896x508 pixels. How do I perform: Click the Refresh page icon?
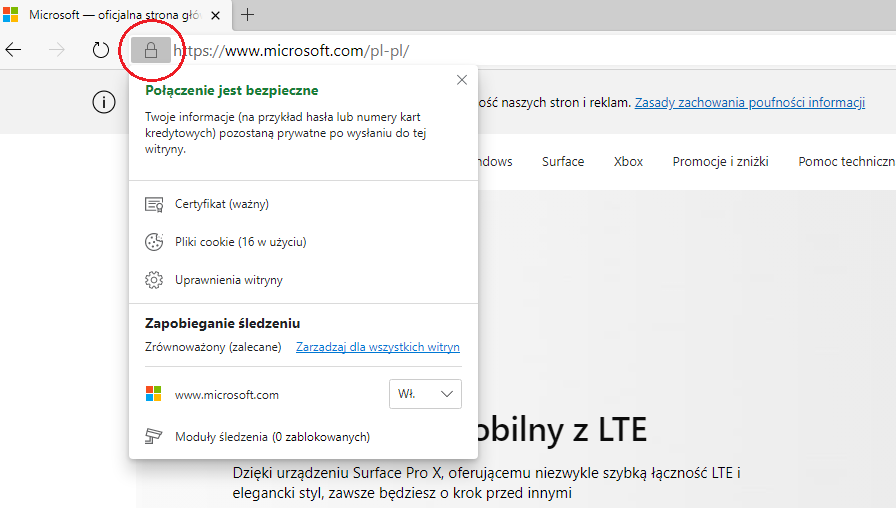[x=100, y=50]
